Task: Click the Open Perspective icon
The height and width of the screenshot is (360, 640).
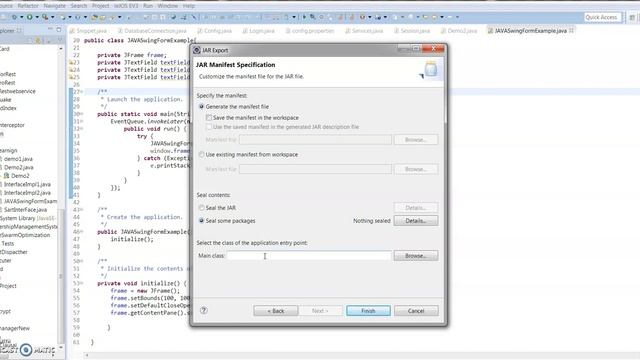Action: point(632,17)
